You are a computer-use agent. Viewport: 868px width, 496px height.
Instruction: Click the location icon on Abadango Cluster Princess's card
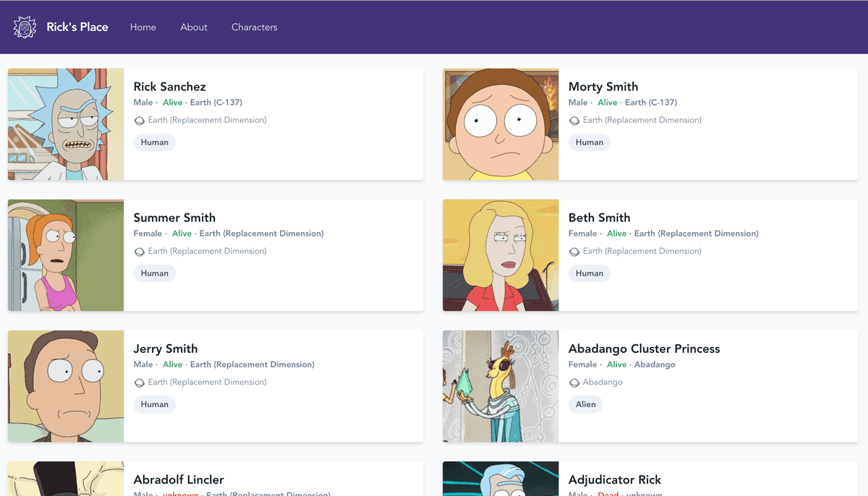pyautogui.click(x=574, y=382)
